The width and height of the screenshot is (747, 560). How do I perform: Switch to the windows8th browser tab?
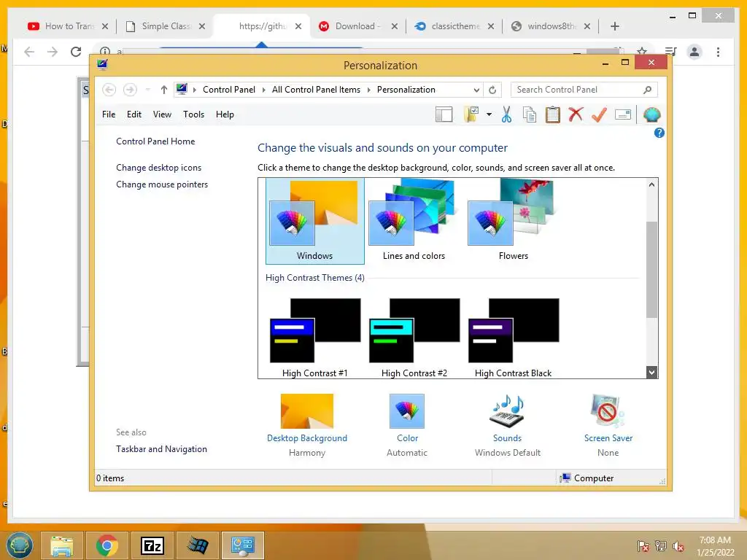coord(551,26)
